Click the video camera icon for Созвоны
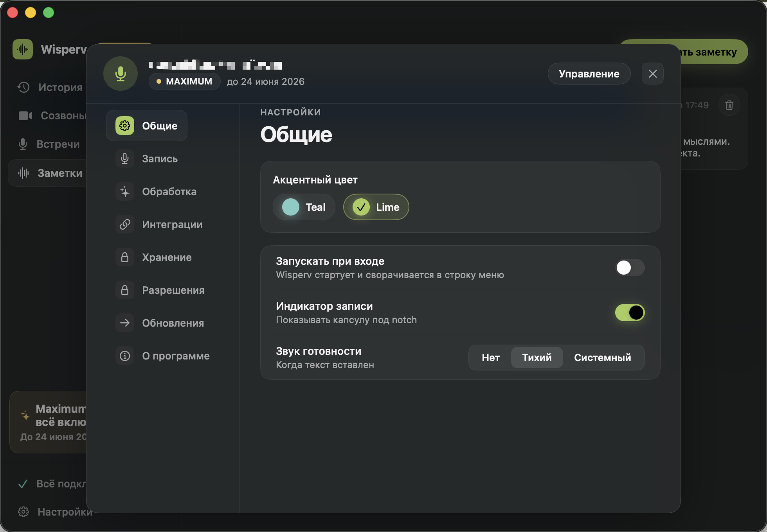This screenshot has height=532, width=767. coord(25,116)
